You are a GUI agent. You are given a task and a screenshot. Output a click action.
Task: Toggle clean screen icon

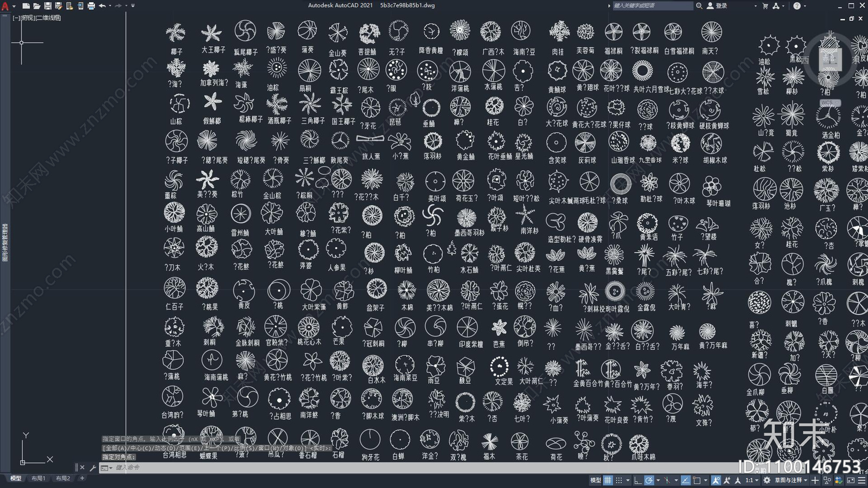(x=851, y=480)
